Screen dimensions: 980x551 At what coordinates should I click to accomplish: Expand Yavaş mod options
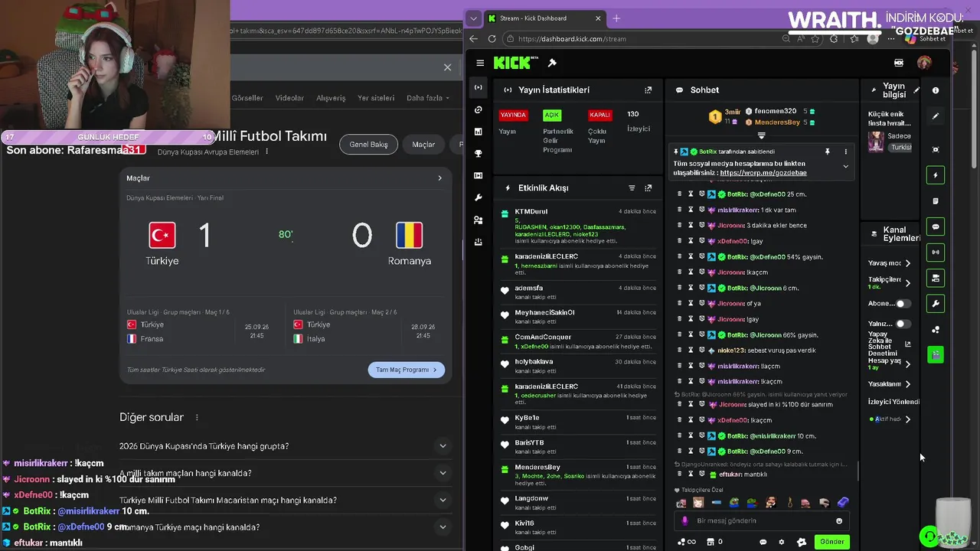[908, 263]
